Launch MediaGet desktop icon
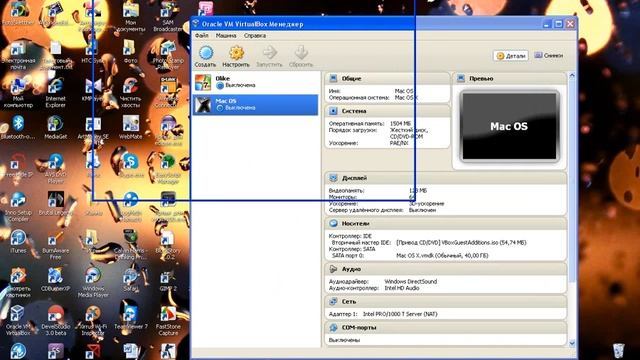The height and width of the screenshot is (360, 640). click(x=55, y=128)
